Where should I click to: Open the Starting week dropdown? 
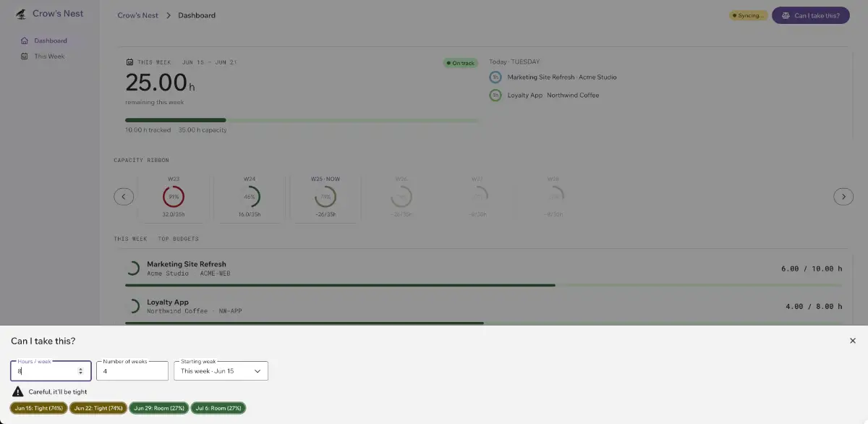[x=221, y=371]
